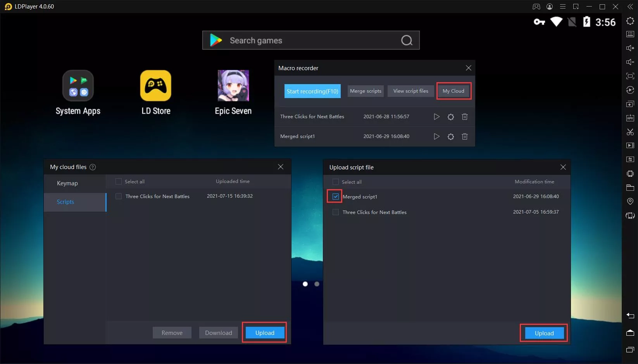Check Select all in My cloud files
This screenshot has width=638, height=364.
click(118, 181)
